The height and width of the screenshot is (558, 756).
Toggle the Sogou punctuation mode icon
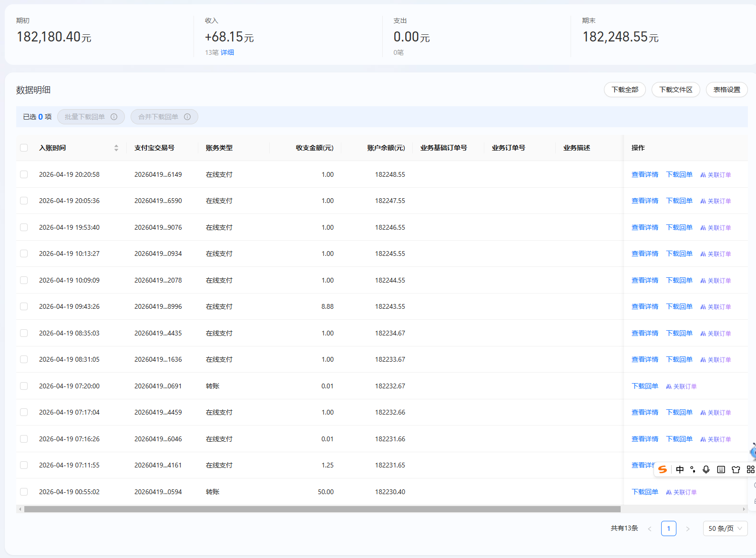(693, 469)
